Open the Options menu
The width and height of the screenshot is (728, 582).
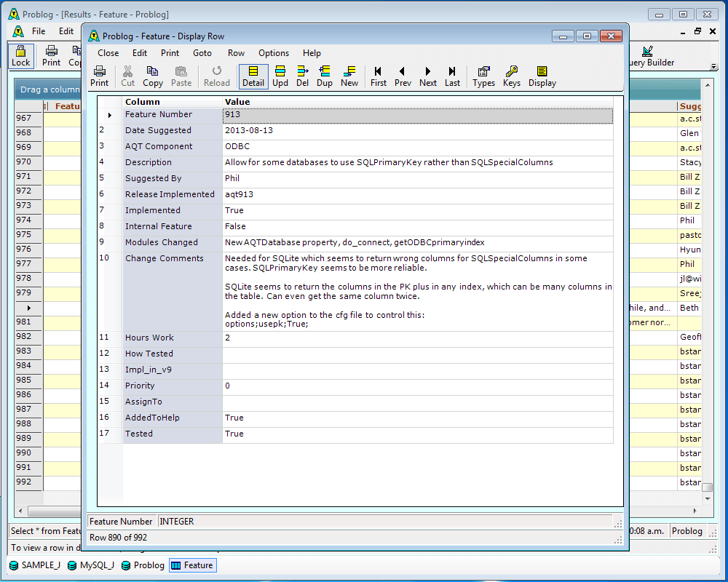pos(274,53)
